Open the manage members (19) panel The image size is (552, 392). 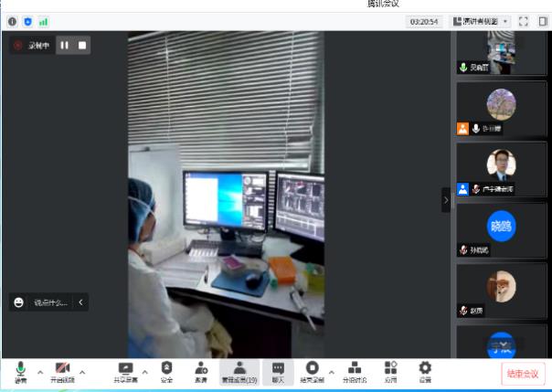point(239,370)
